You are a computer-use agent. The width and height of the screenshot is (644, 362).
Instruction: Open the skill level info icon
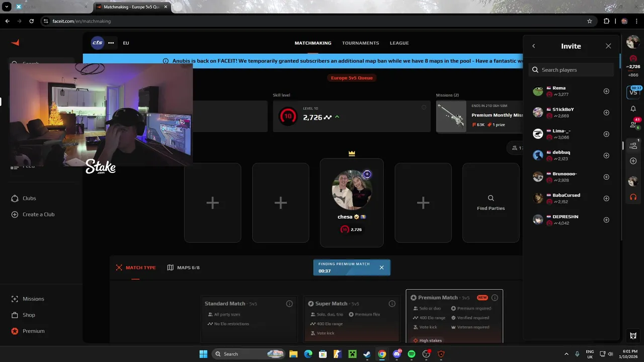click(x=424, y=107)
